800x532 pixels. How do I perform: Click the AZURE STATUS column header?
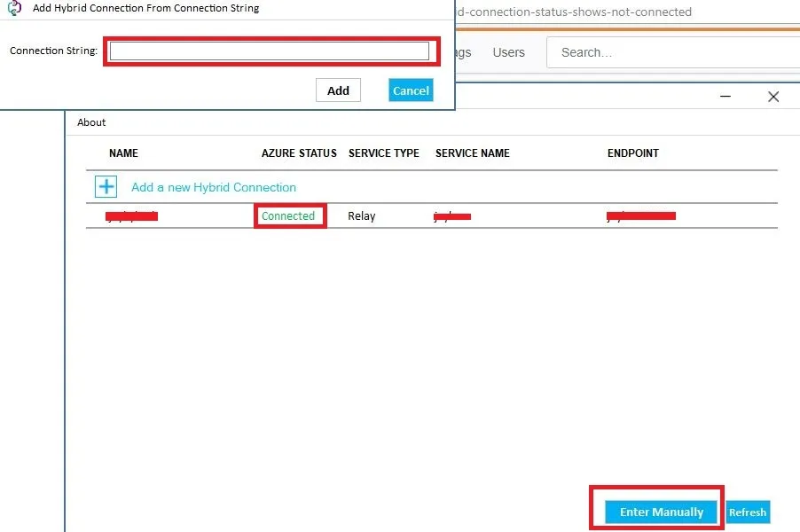point(299,153)
